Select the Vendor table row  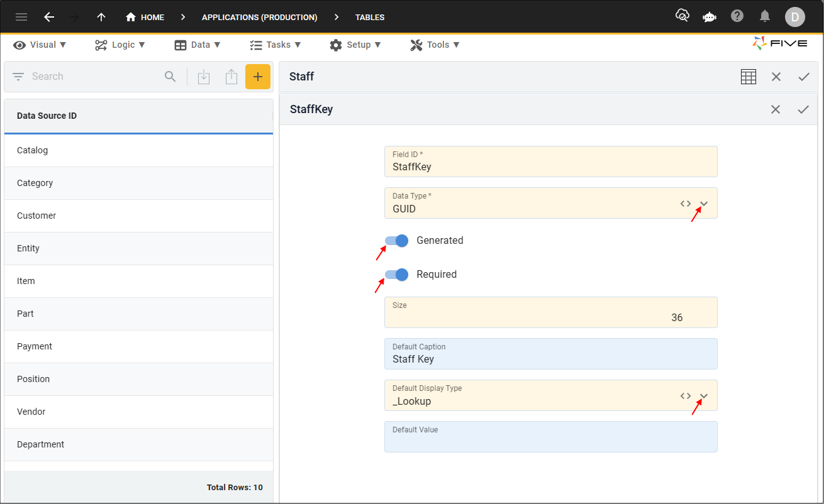click(138, 412)
